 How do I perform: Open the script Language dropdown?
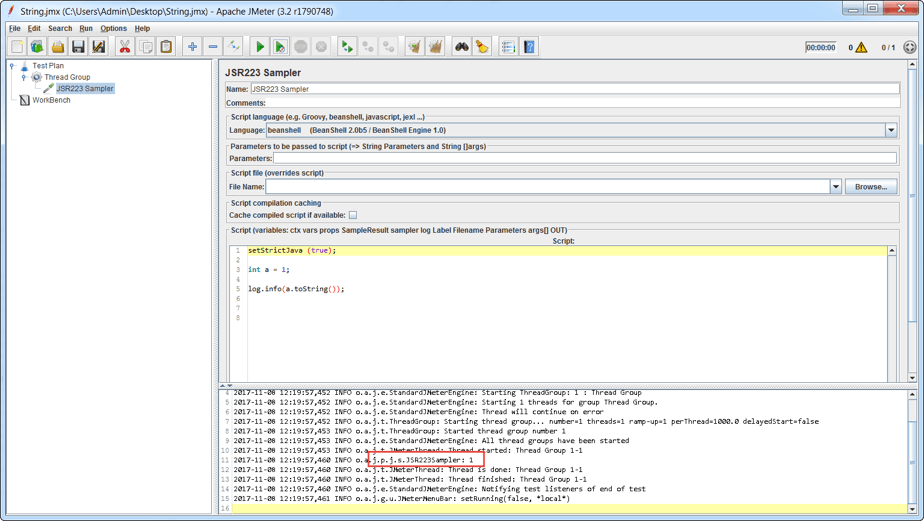coord(891,130)
